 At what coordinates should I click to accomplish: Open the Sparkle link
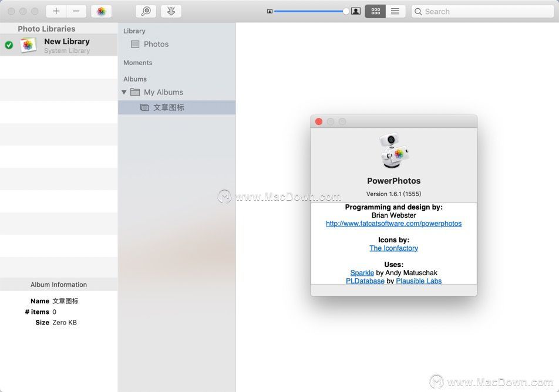tap(362, 273)
